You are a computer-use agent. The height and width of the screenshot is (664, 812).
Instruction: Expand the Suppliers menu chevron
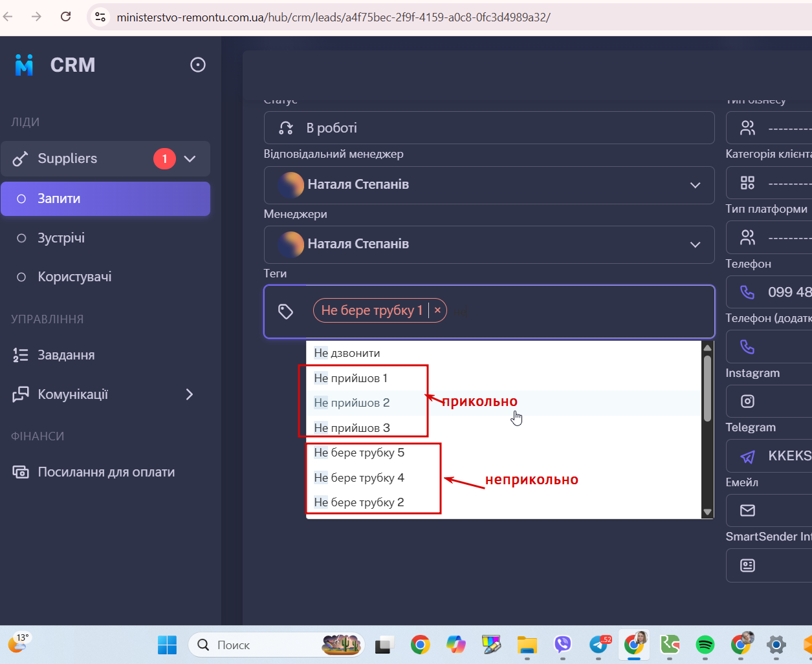click(x=190, y=158)
